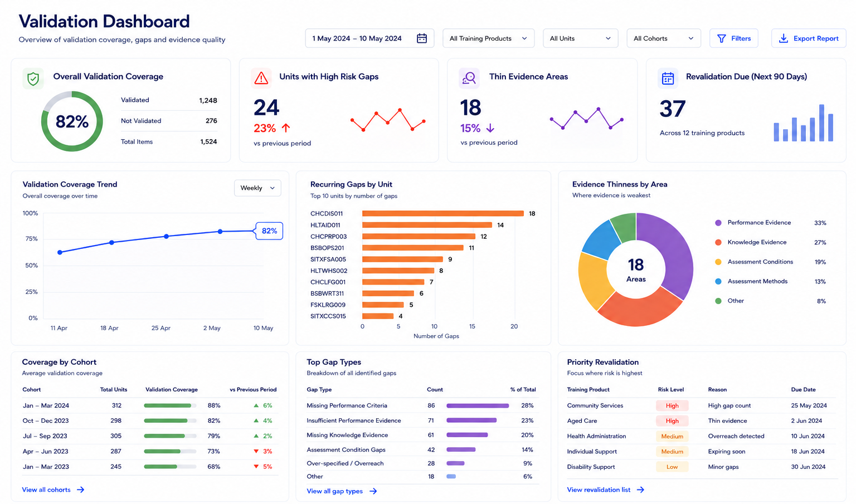Click the red up arrow next to 23%
The height and width of the screenshot is (504, 856).
click(x=286, y=128)
